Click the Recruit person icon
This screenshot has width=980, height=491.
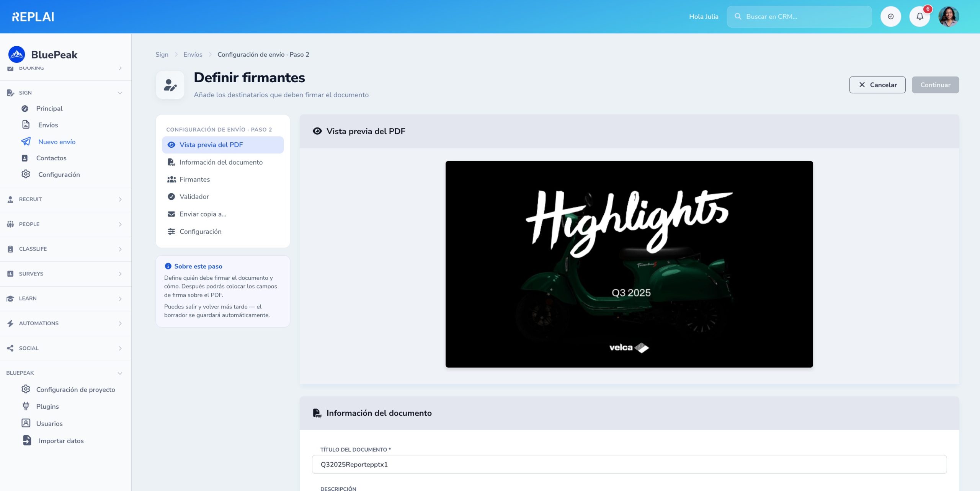pos(10,199)
